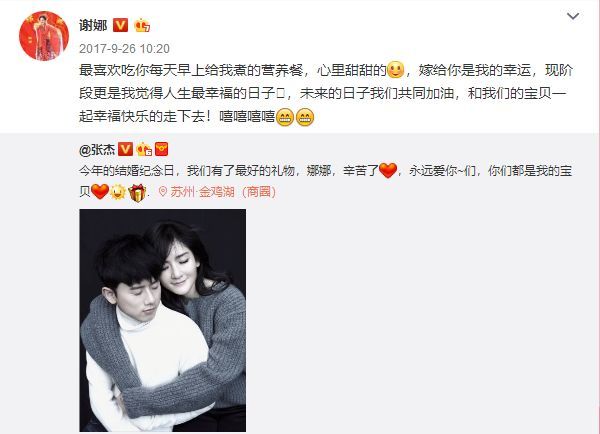Viewport: 600px width, 434px height.
Task: Click the location pin icon before 苏州
Action: click(x=163, y=191)
